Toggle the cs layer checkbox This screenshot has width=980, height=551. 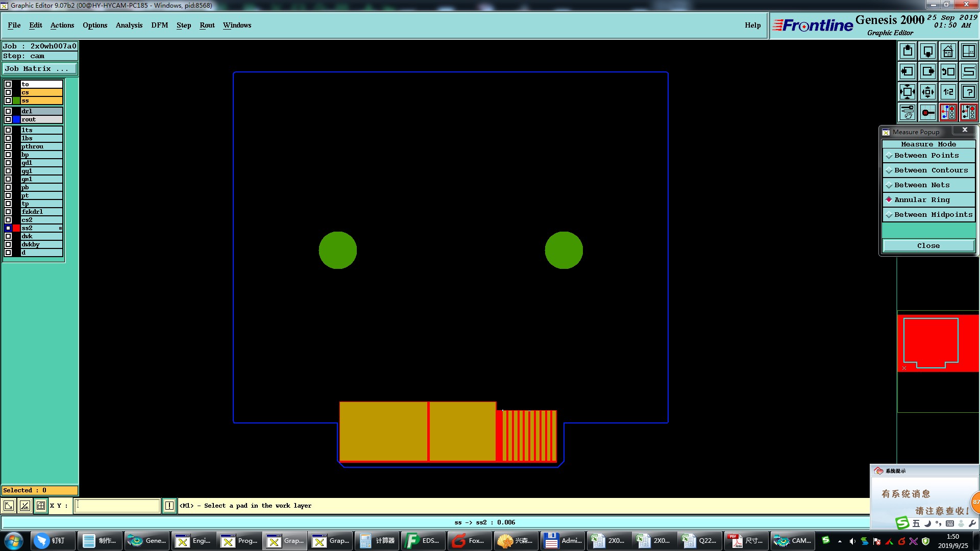[x=8, y=92]
